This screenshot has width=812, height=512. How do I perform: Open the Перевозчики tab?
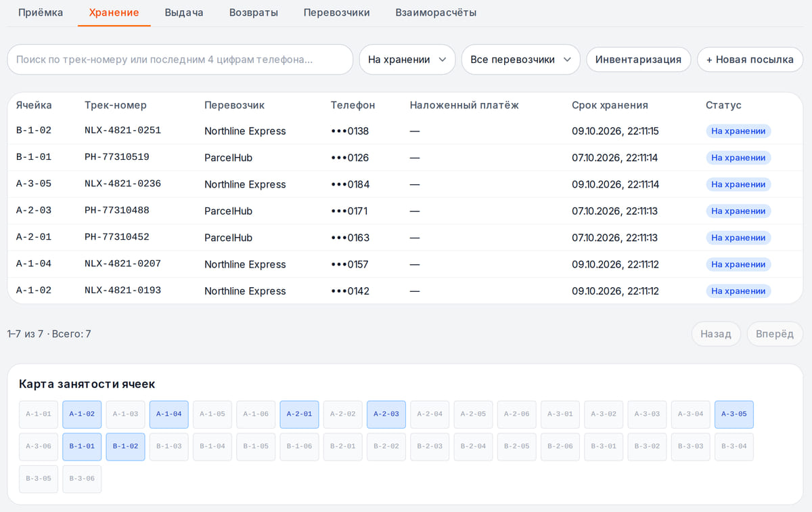337,12
